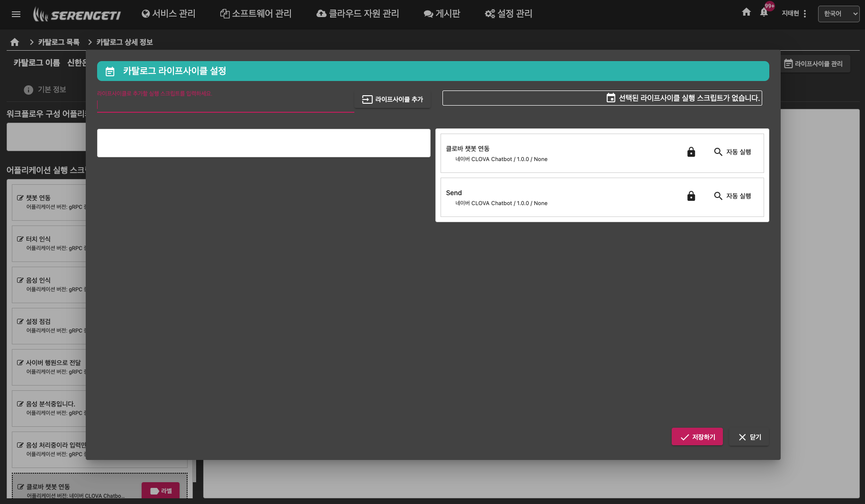Click the 라이프사이클 관리 button
Image resolution: width=865 pixels, height=504 pixels.
click(x=813, y=64)
